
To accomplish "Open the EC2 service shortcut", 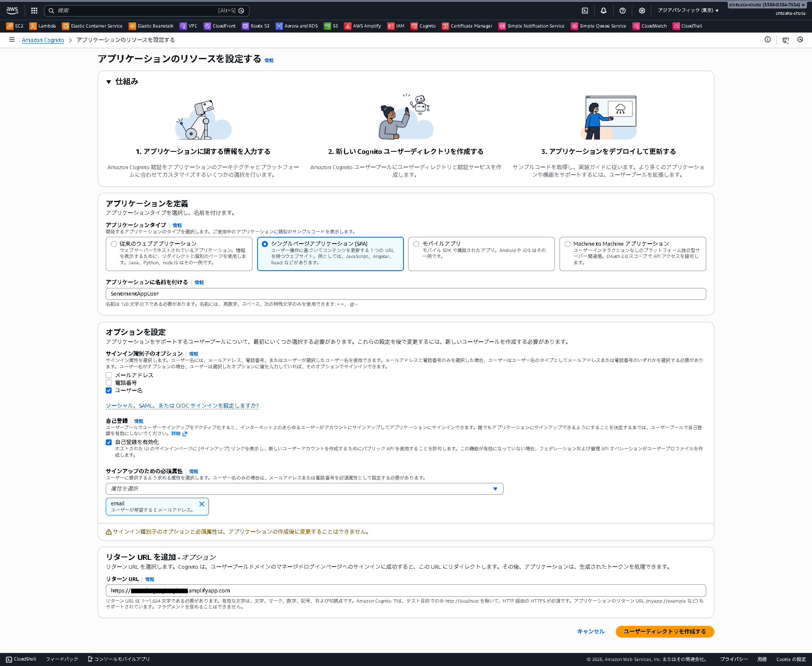I will coord(15,26).
